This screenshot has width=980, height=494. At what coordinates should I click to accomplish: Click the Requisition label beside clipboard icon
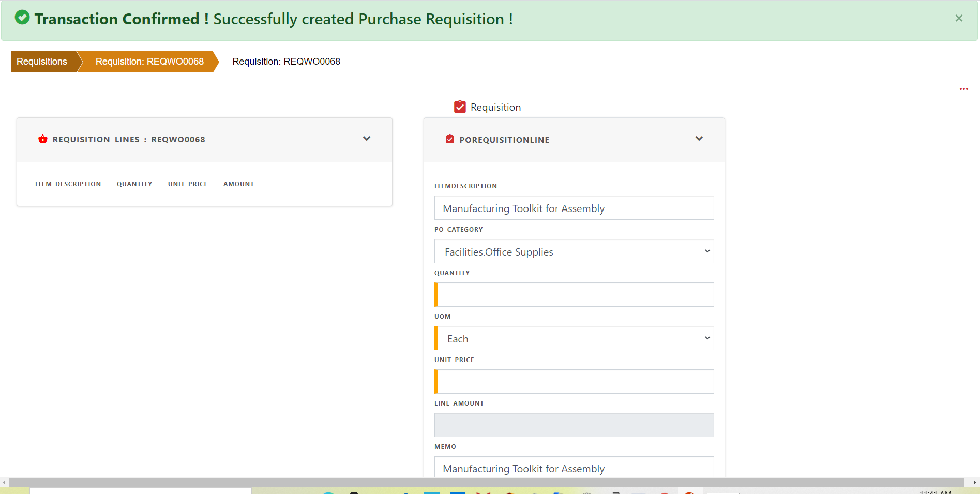495,107
